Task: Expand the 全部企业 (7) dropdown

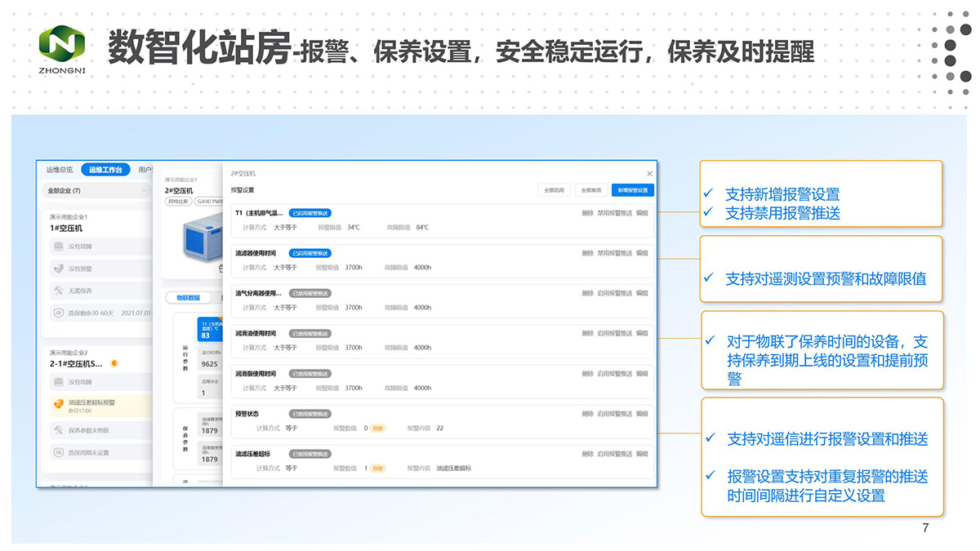Action: point(96,191)
